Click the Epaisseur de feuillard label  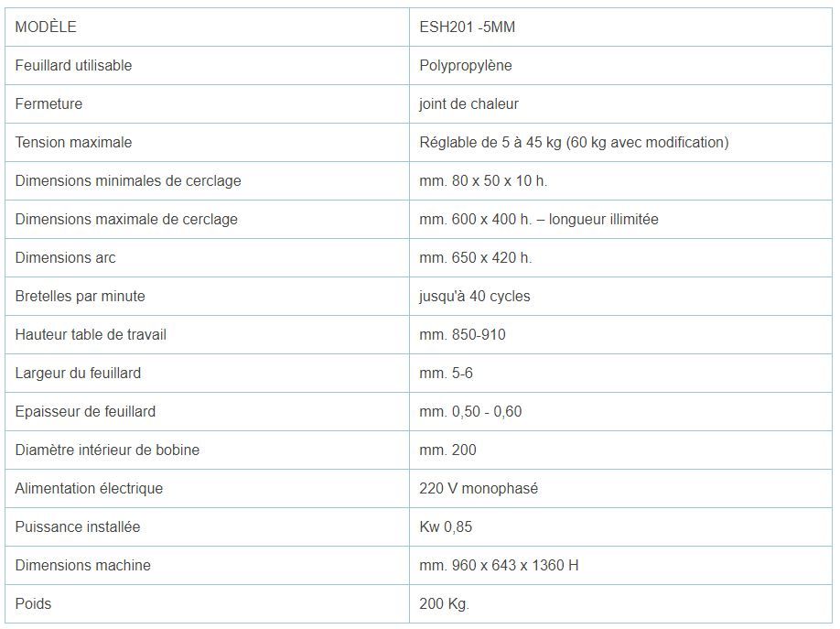85,412
